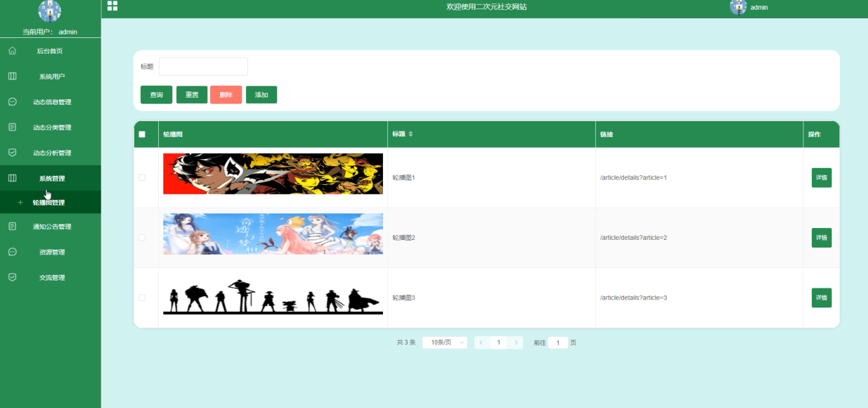Sort by the 标题 column sort arrows
The width and height of the screenshot is (868, 408).
pos(411,134)
